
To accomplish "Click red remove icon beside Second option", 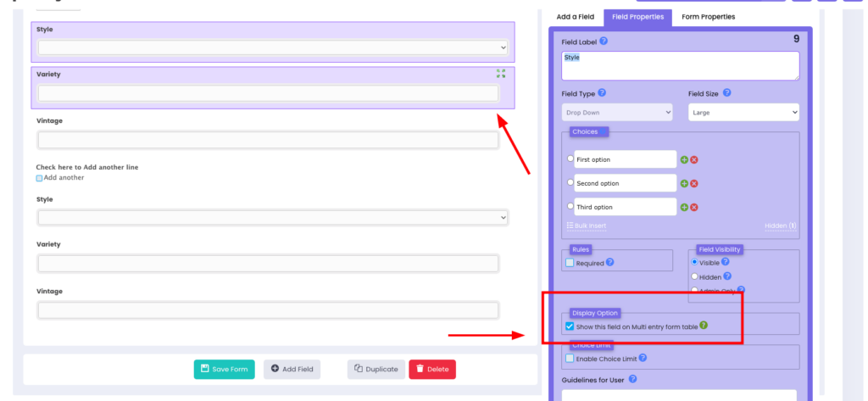I will [x=694, y=183].
